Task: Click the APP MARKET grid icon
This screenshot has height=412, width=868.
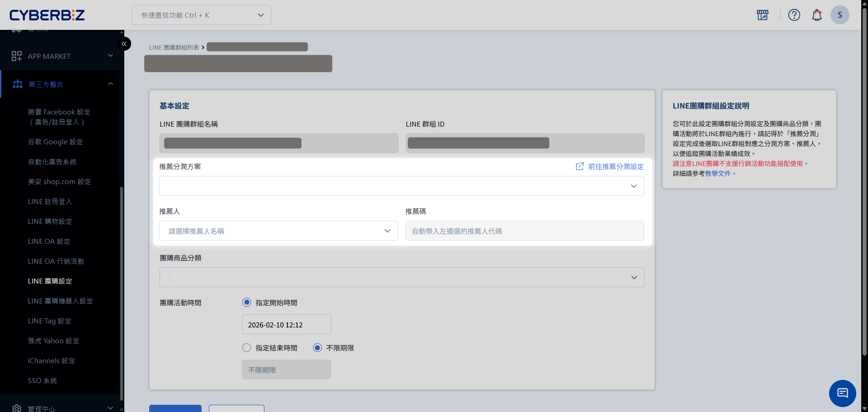Action: (17, 56)
